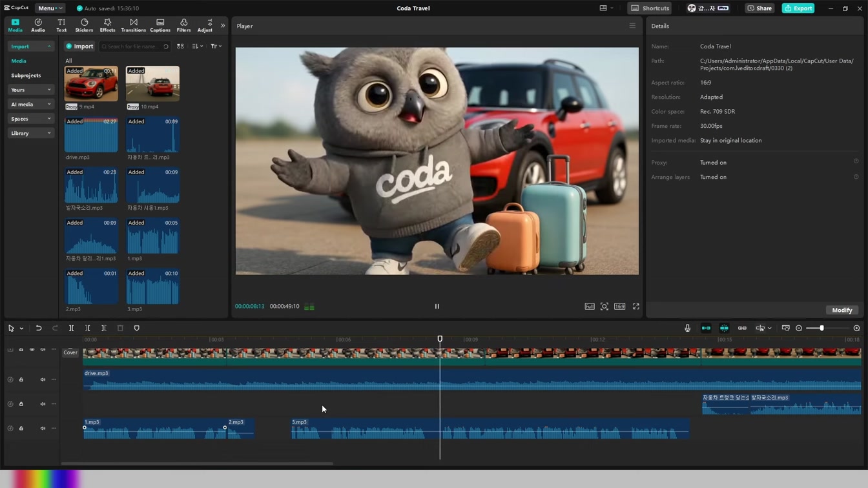Zoom in the timeline
Image resolution: width=868 pixels, height=488 pixels.
click(856, 328)
